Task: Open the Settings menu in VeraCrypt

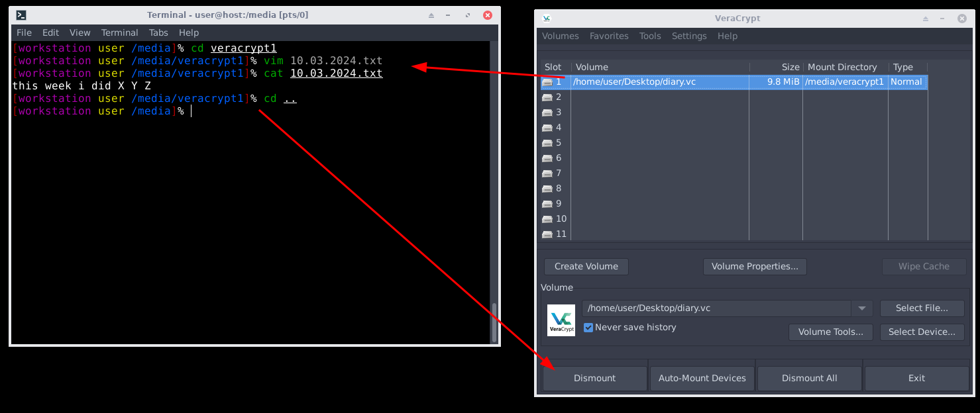Action: [689, 36]
